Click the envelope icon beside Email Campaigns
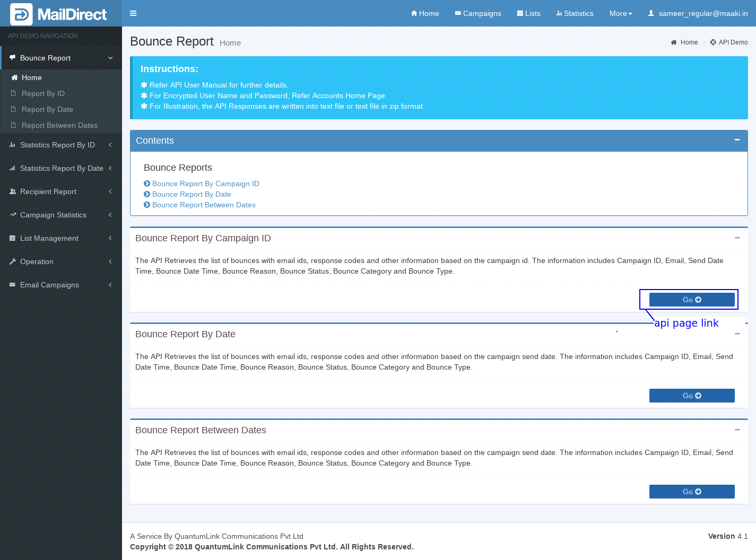The image size is (756, 560). click(13, 285)
